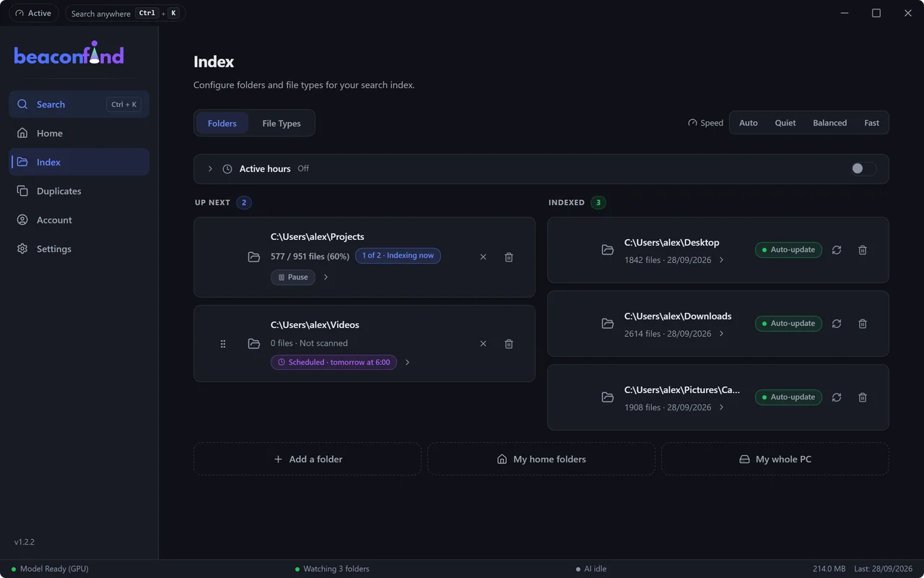Expand the Active hours section
Image resolution: width=924 pixels, height=578 pixels.
pos(210,169)
